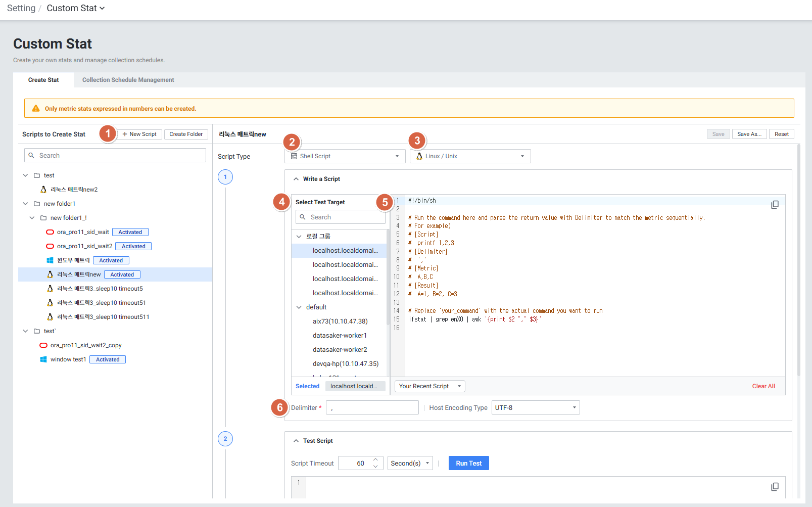812x507 pixels.
Task: Click Linux penguin icon for 리눅스 메트릭new2
Action: [x=43, y=190]
